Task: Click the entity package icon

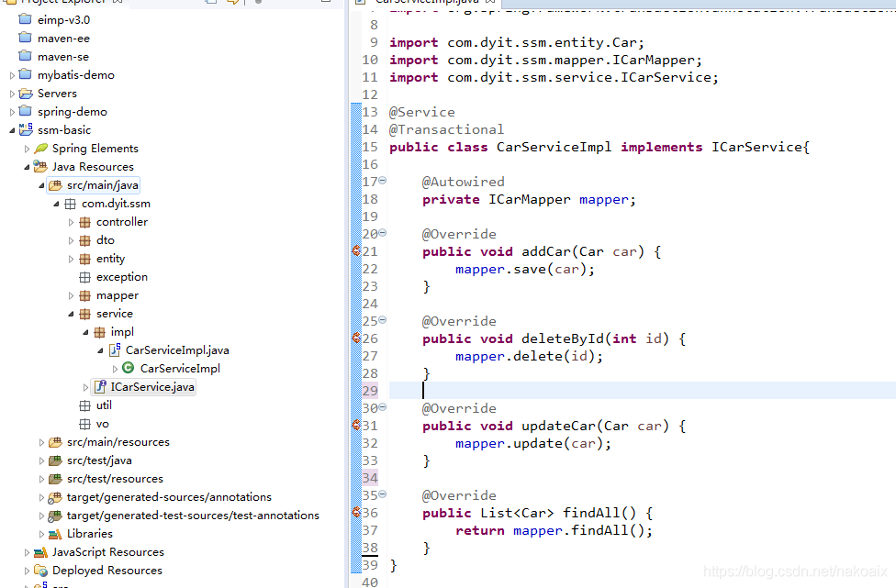Action: point(84,259)
